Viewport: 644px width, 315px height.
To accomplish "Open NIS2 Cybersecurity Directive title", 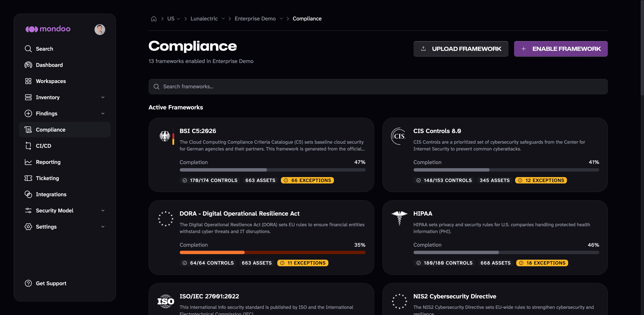I will pos(454,296).
